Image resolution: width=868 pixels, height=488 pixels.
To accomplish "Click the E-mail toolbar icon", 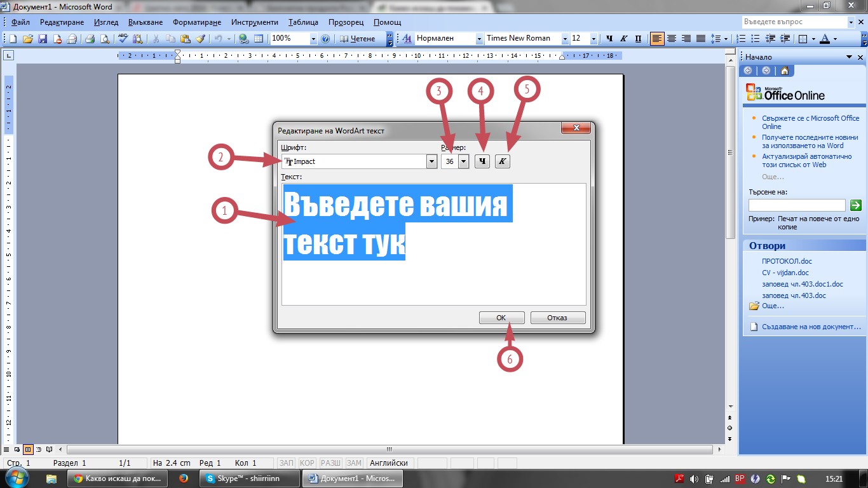I will pyautogui.click(x=72, y=39).
